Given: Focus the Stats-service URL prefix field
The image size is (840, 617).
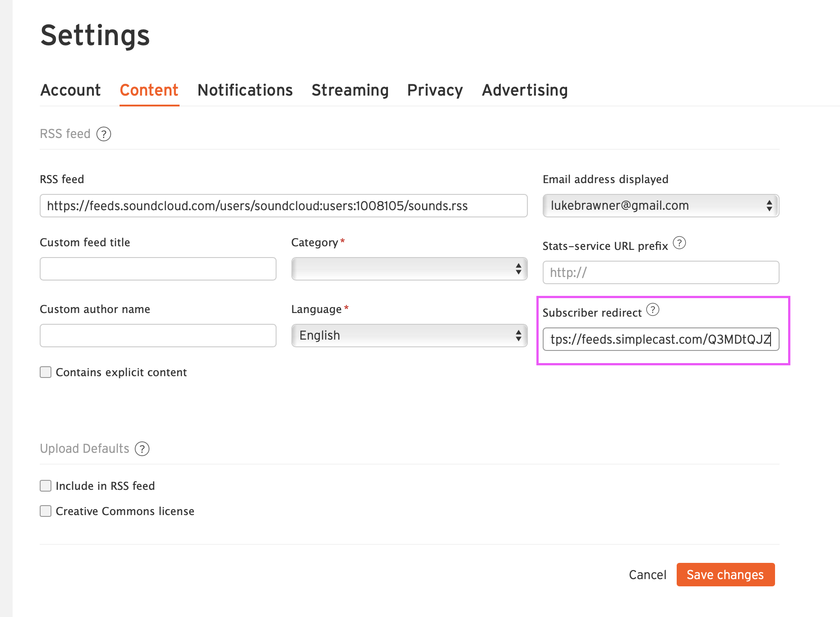Looking at the screenshot, I should point(661,272).
